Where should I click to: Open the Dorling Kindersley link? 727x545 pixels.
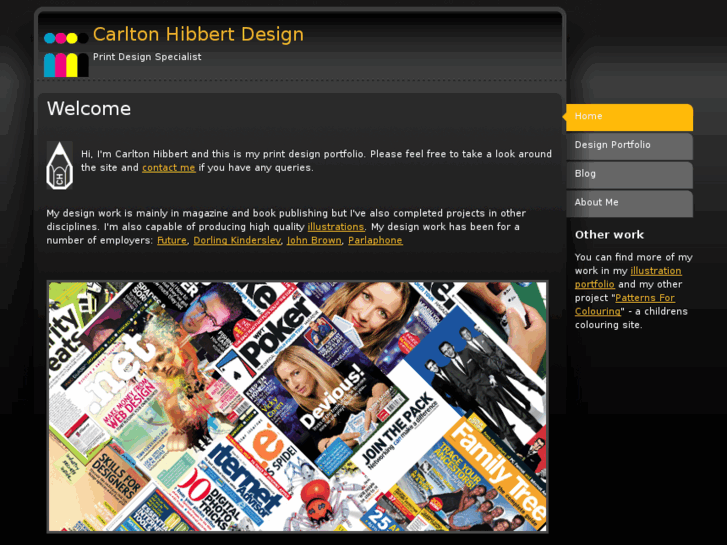tap(237, 240)
